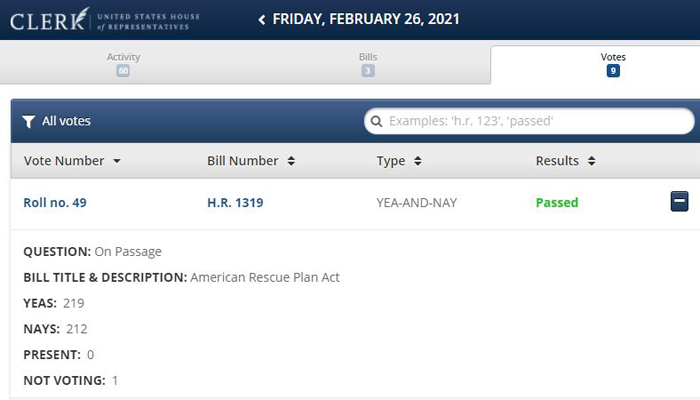
Task: Sort using the Results column arrows
Action: click(592, 161)
